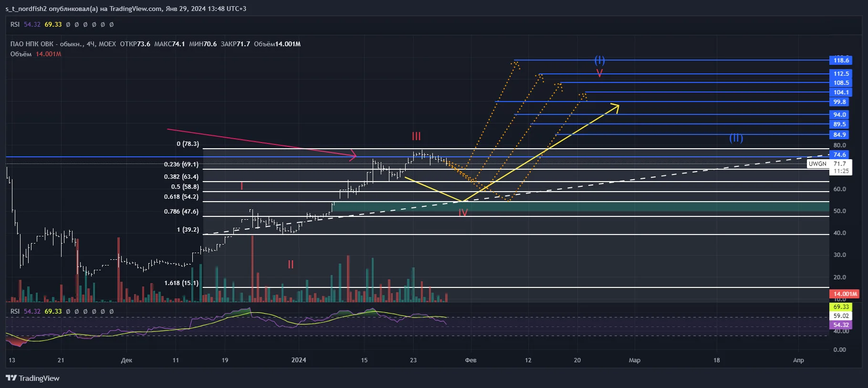Click the 2024 year label on time axis
This screenshot has width=868, height=388.
pyautogui.click(x=299, y=360)
